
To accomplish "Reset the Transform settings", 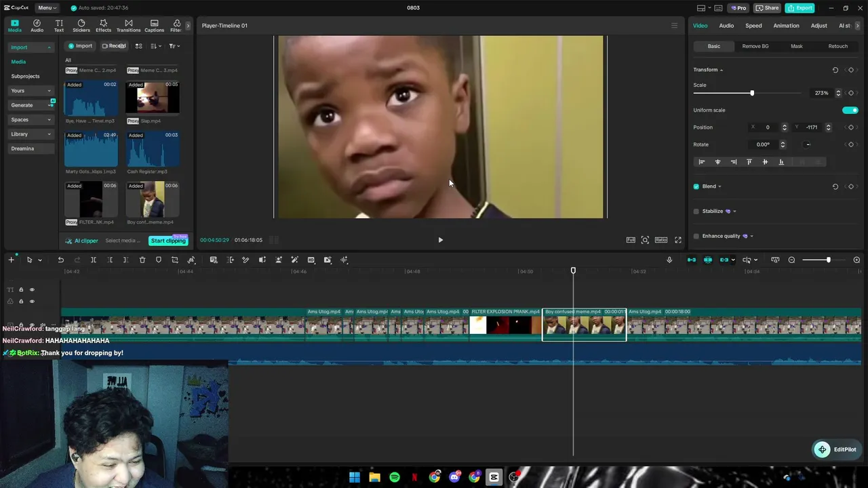I will (835, 70).
